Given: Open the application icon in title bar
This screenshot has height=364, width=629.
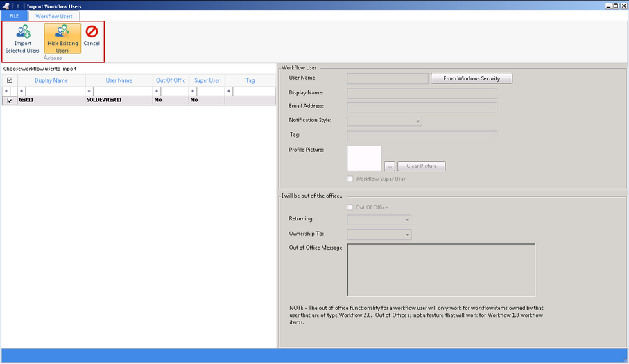Looking at the screenshot, I should 6,6.
